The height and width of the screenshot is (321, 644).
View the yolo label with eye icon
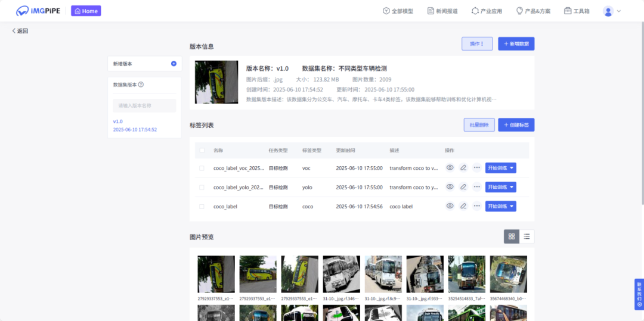[x=450, y=186]
